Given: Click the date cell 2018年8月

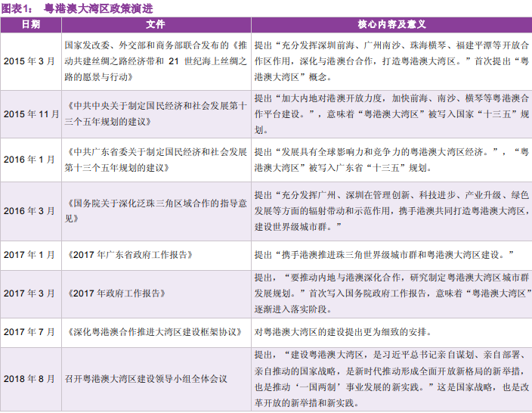Looking at the screenshot, I should [x=29, y=379].
